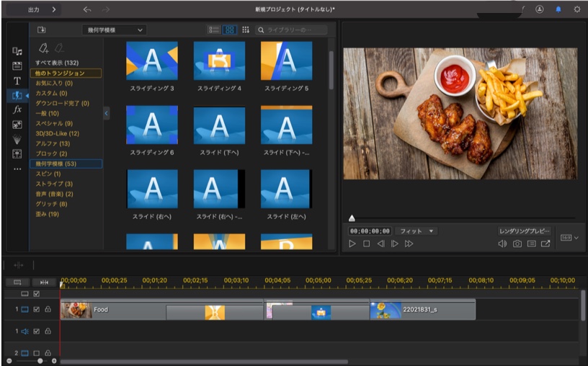Click the notification bell icon
The height and width of the screenshot is (366, 588).
[x=558, y=9]
